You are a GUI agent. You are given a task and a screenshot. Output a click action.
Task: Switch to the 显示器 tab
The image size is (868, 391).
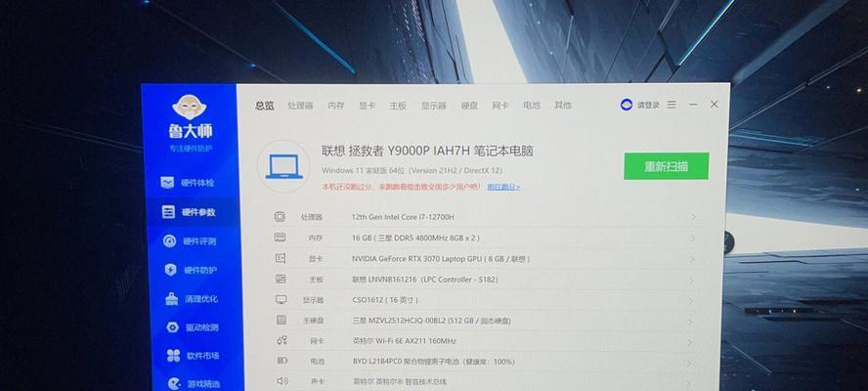click(x=433, y=106)
